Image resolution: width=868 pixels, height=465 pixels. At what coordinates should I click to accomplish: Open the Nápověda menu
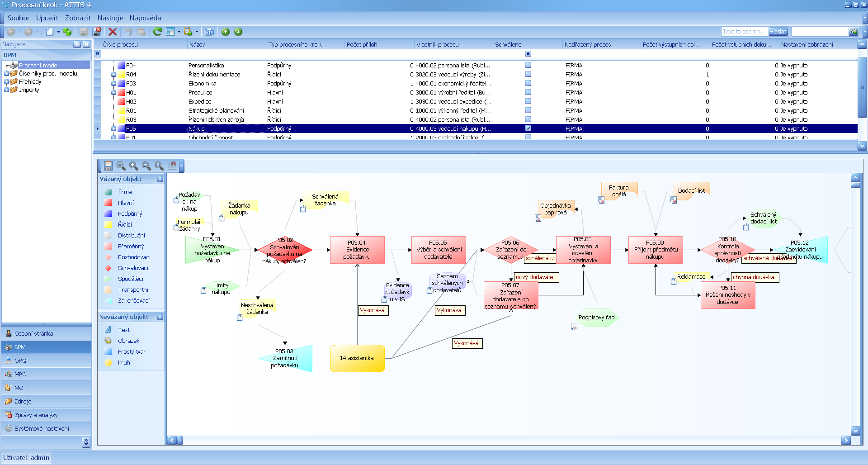point(145,18)
